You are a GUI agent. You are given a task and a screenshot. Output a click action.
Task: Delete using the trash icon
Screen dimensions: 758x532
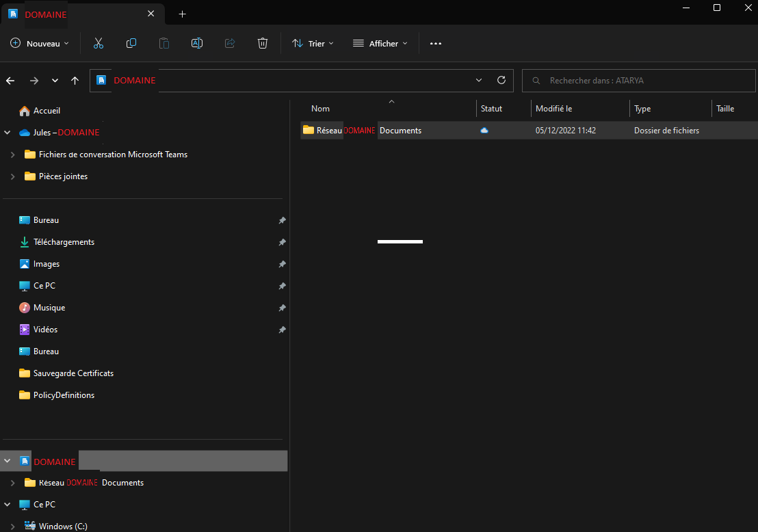pyautogui.click(x=262, y=42)
